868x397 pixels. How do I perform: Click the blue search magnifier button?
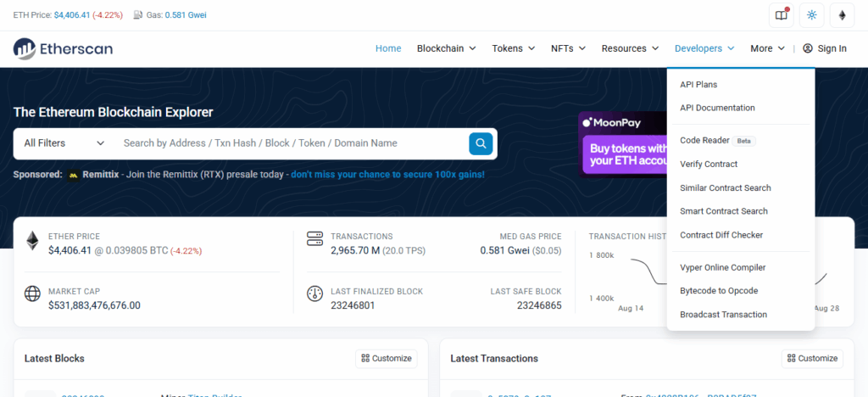[481, 144]
